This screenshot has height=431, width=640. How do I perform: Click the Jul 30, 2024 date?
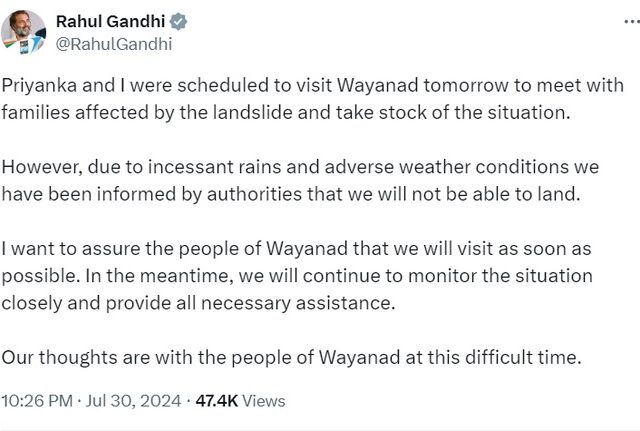[133, 401]
